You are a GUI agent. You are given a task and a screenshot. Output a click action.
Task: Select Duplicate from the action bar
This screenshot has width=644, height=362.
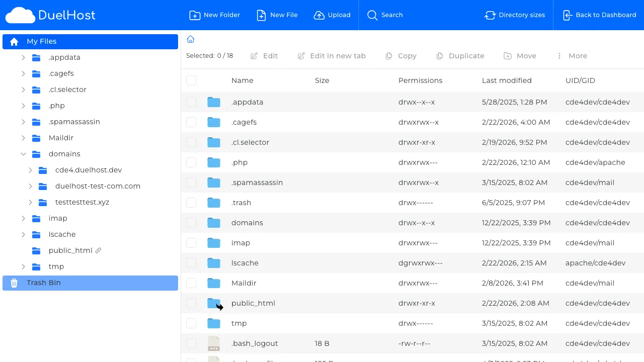(460, 56)
